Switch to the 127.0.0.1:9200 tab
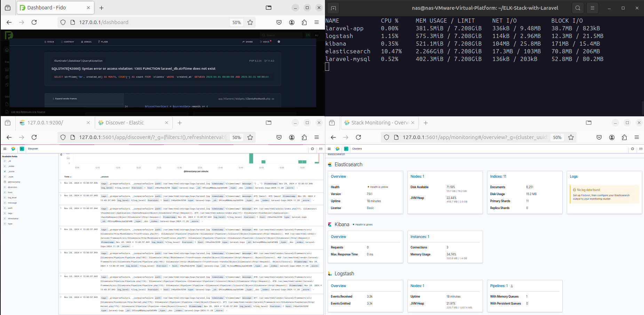 55,123
